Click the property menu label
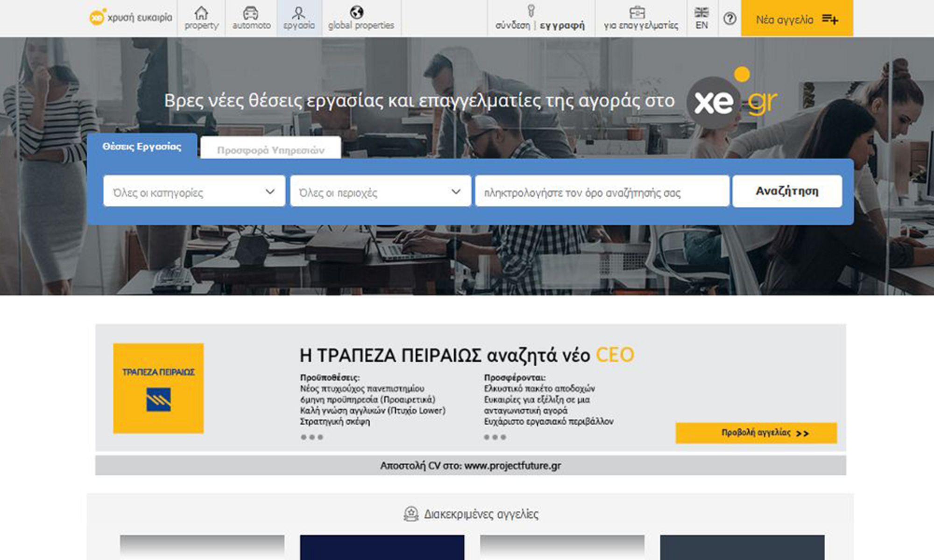 (201, 26)
